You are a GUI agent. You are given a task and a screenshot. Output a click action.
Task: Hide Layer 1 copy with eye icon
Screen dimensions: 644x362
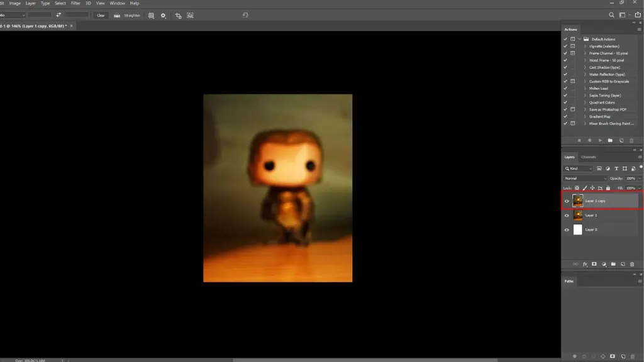[x=567, y=201]
